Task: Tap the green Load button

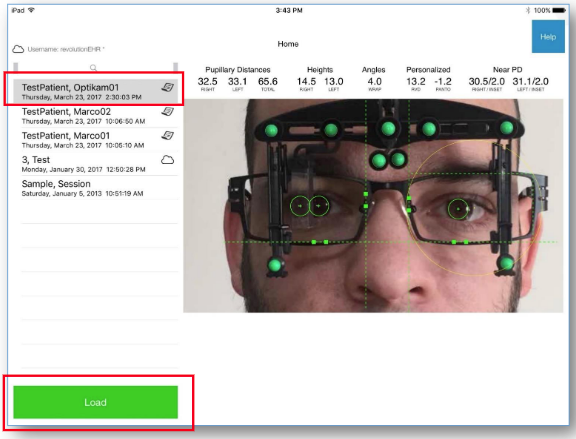Action: tap(96, 402)
